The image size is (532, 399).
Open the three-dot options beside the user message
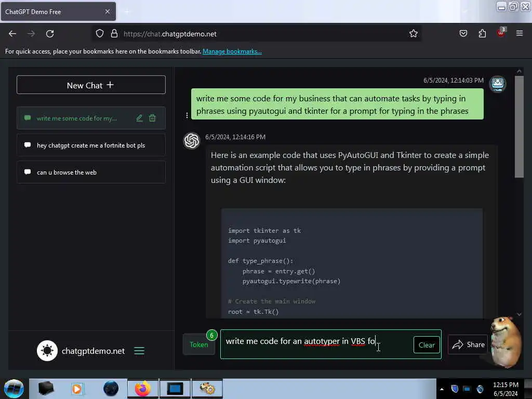(x=187, y=116)
